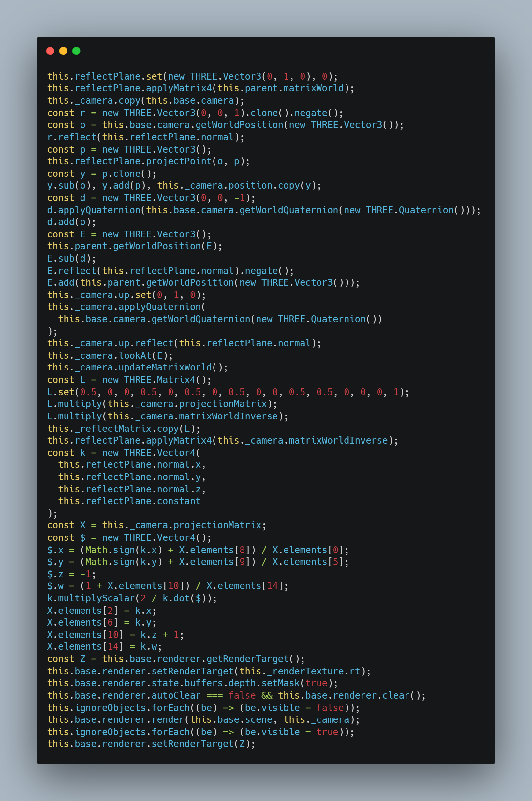Click line 'E.reflect(this.reflectPlane.normal).negate();'
The height and width of the screenshot is (801, 532).
click(x=170, y=271)
